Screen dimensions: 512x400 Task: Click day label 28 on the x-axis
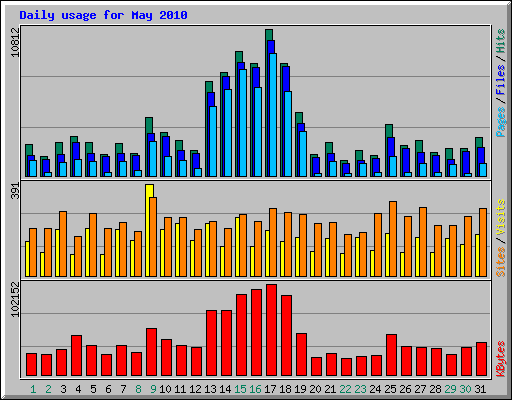[x=435, y=389]
